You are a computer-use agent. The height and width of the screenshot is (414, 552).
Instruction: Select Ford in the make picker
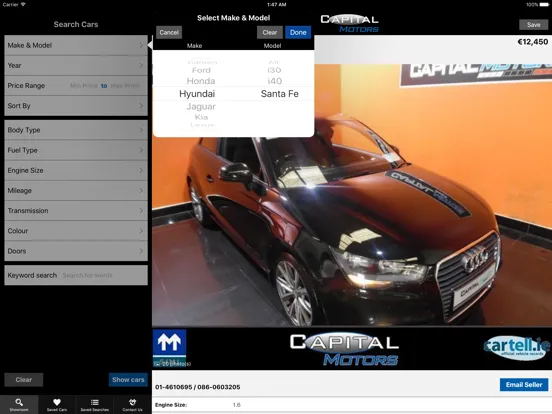(201, 70)
